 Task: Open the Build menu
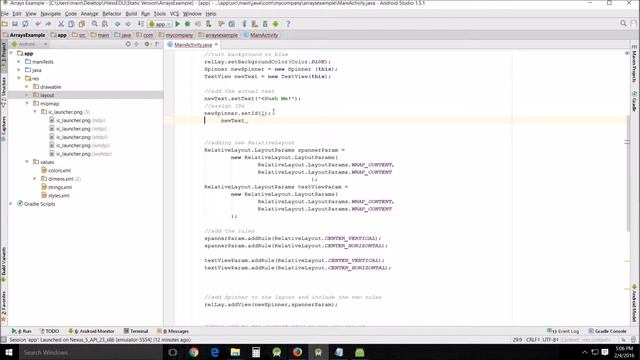131,13
